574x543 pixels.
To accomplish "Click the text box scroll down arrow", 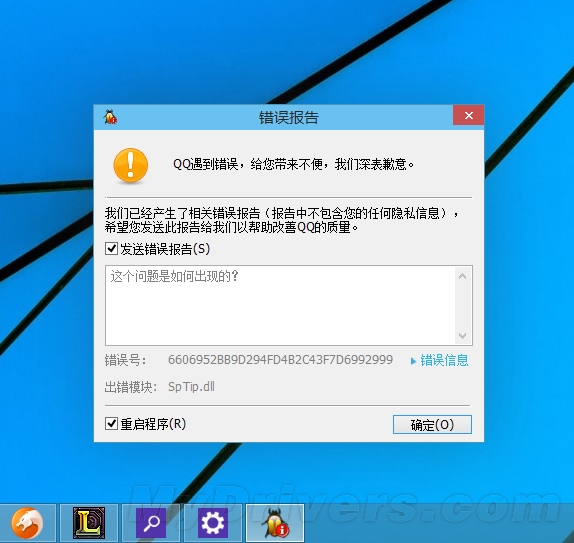I will point(462,335).
